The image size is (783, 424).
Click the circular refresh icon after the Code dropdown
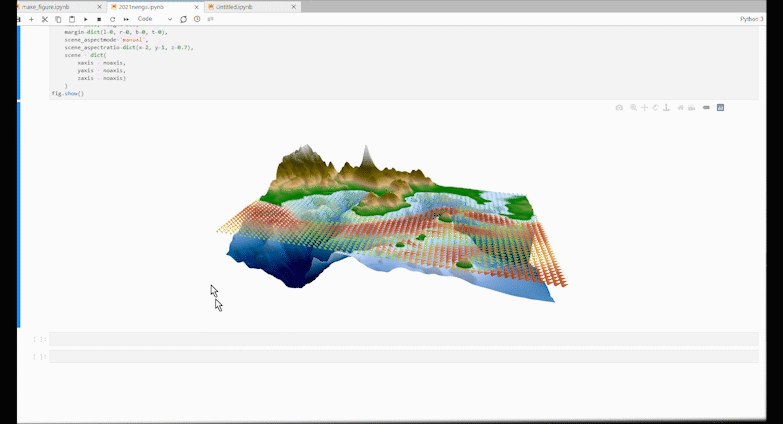183,19
